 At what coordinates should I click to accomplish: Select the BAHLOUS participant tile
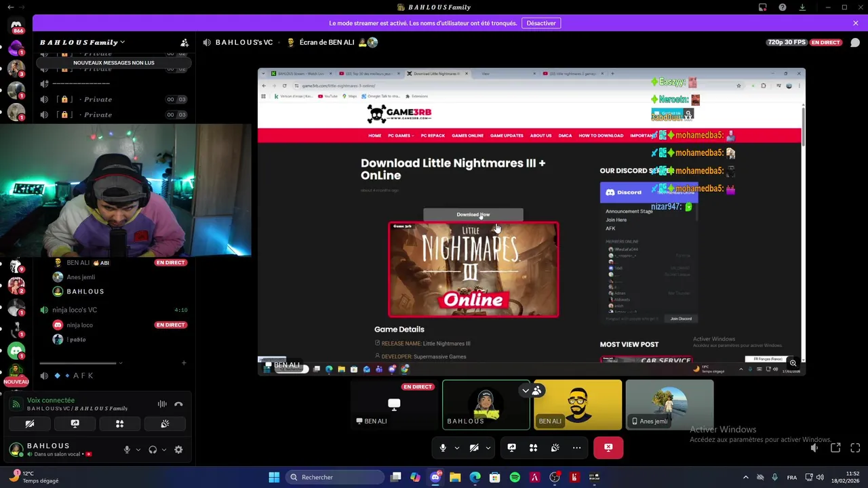486,405
